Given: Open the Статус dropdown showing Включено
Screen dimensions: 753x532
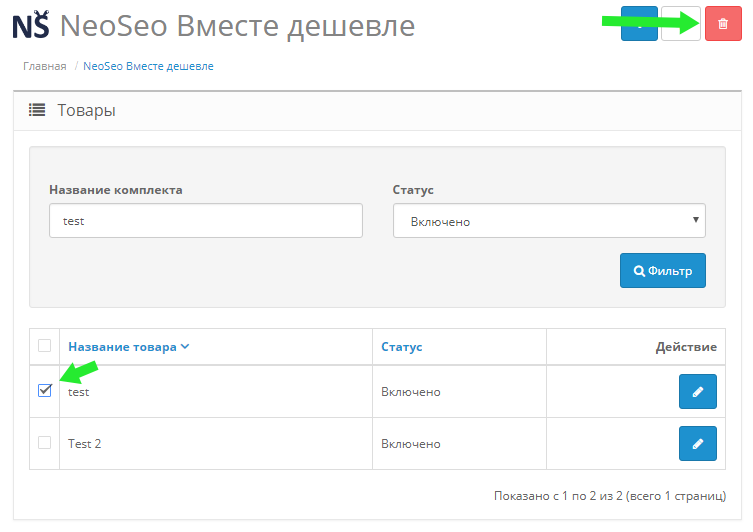Looking at the screenshot, I should [549, 221].
